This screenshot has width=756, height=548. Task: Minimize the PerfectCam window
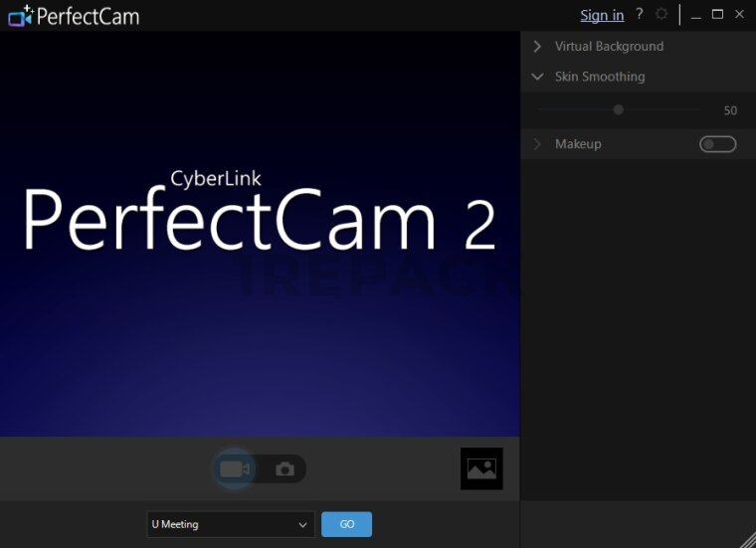coord(695,15)
